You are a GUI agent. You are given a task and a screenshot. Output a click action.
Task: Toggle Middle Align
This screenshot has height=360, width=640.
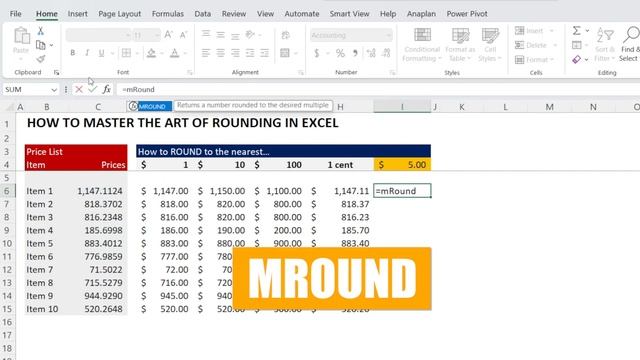tap(220, 35)
